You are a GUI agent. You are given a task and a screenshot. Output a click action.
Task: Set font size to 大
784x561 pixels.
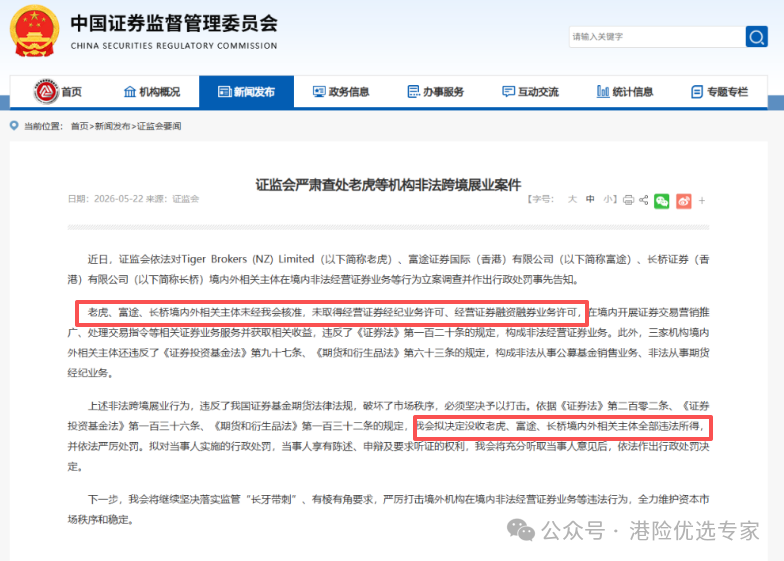[572, 200]
